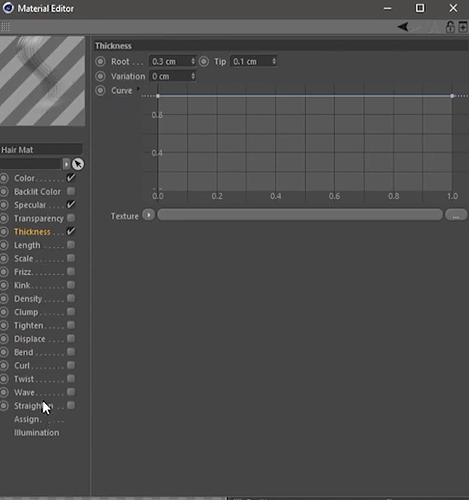
Task: Select the Illumination channel
Action: tap(36, 433)
